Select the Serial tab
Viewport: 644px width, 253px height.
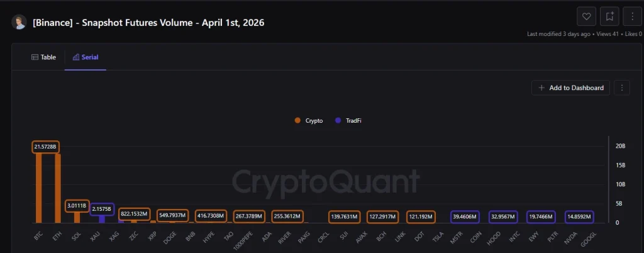[x=86, y=57]
